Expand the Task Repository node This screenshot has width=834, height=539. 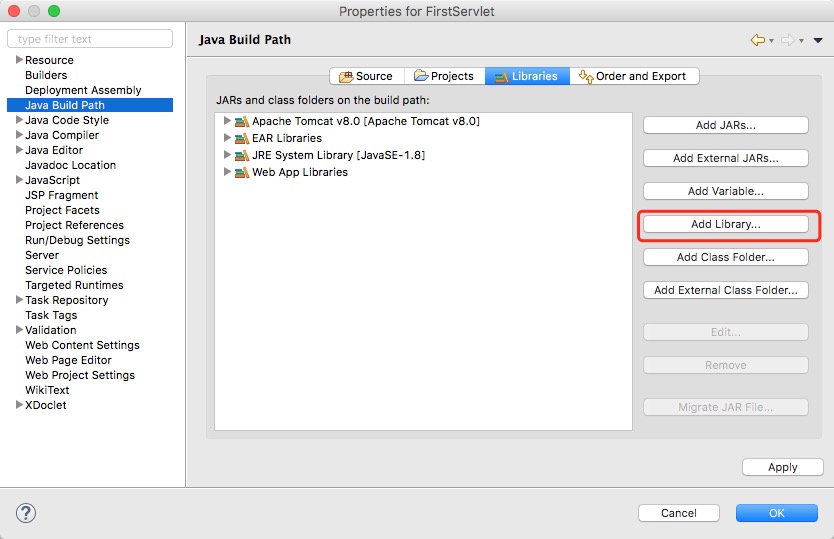point(19,300)
